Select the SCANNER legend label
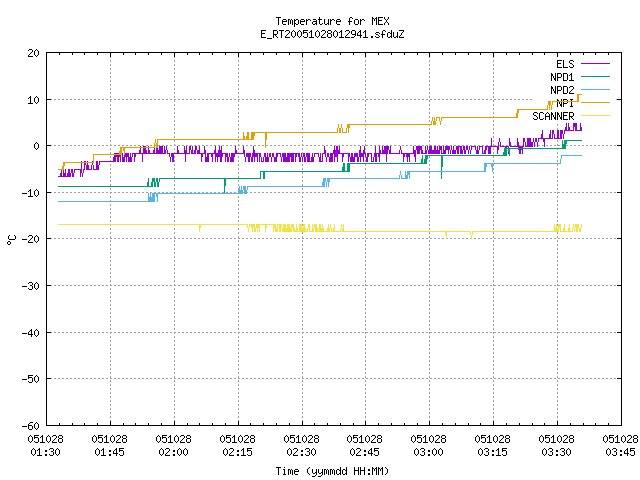This screenshot has width=640, height=480. coord(553,116)
